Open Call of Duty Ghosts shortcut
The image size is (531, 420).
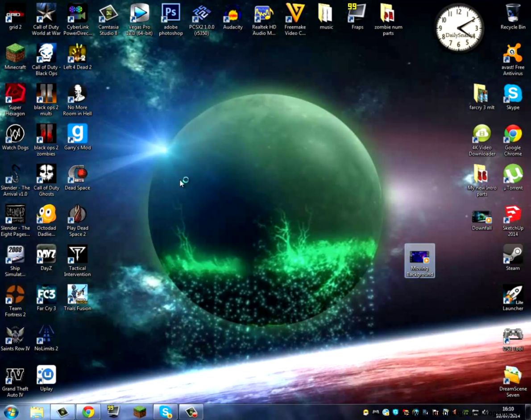pos(46,180)
